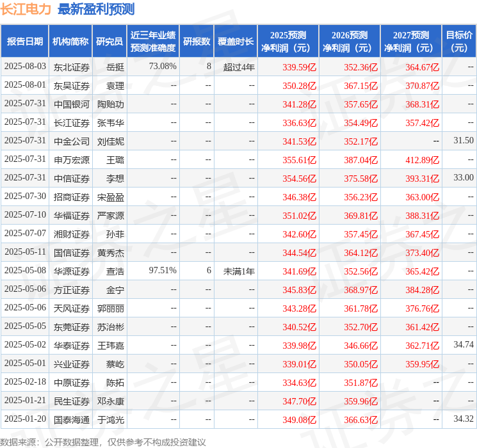Click the 中信证券 institution cell
Screen dimensions: 477x448
[x=72, y=179]
